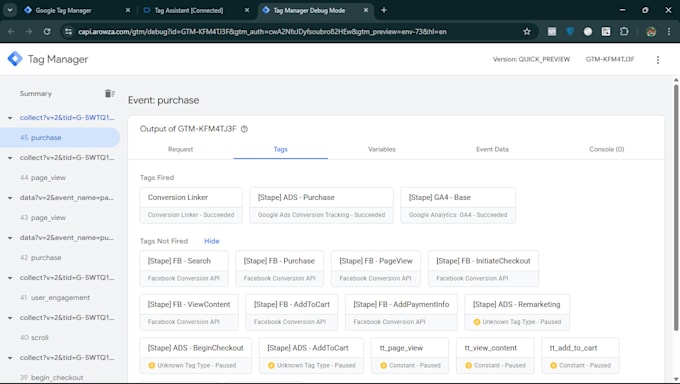Open the [Stape] FB - Search tag card
The image size is (680, 384).
(184, 269)
